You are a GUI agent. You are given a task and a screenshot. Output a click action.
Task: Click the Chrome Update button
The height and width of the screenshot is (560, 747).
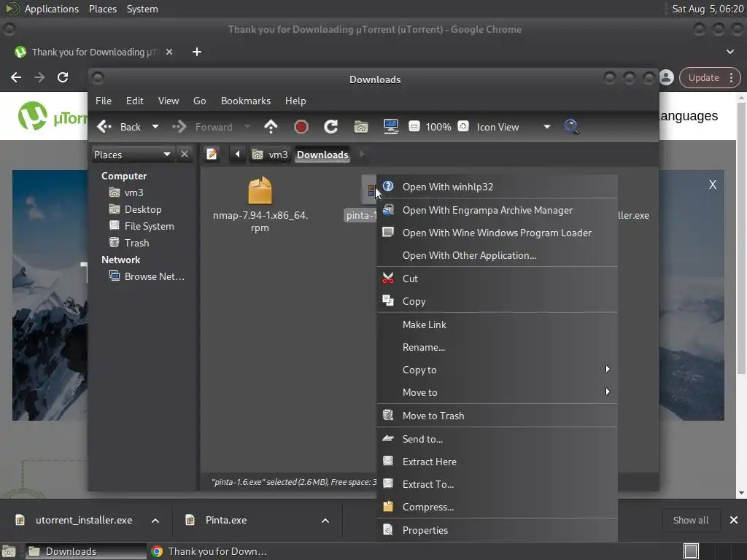tap(709, 77)
